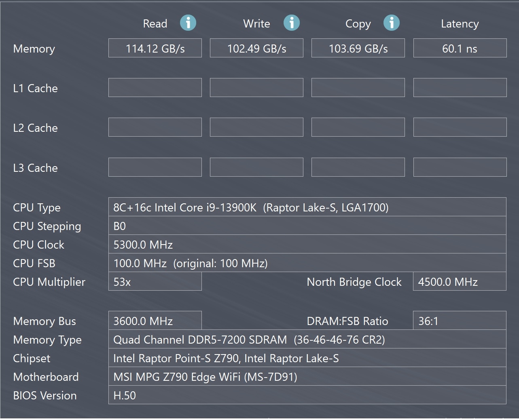Click the empty L3 Cache Latency cell
The image size is (519, 420).
460,167
